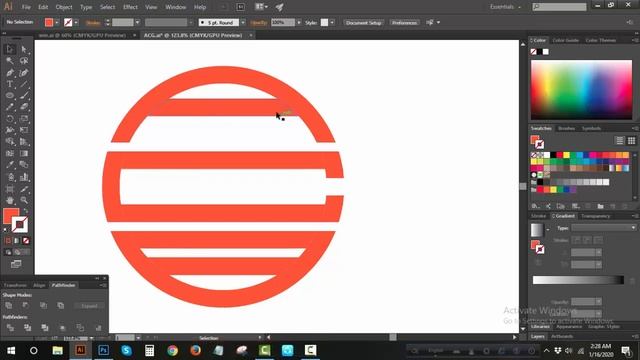Switch to the Transparency tab
Viewport: 640px width, 360px height.
[x=596, y=216]
